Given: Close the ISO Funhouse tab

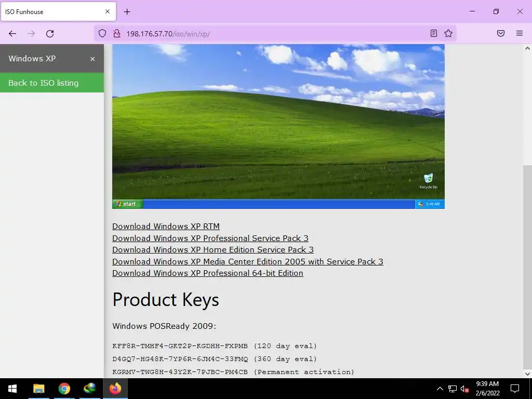Looking at the screenshot, I should click(x=108, y=11).
